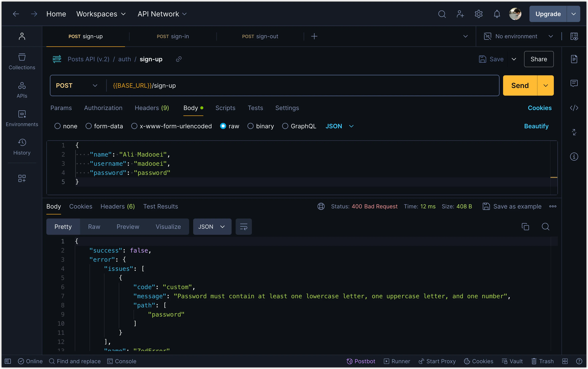Screen dimensions: 588x369
Task: Click the invite collaborators icon
Action: [460, 14]
